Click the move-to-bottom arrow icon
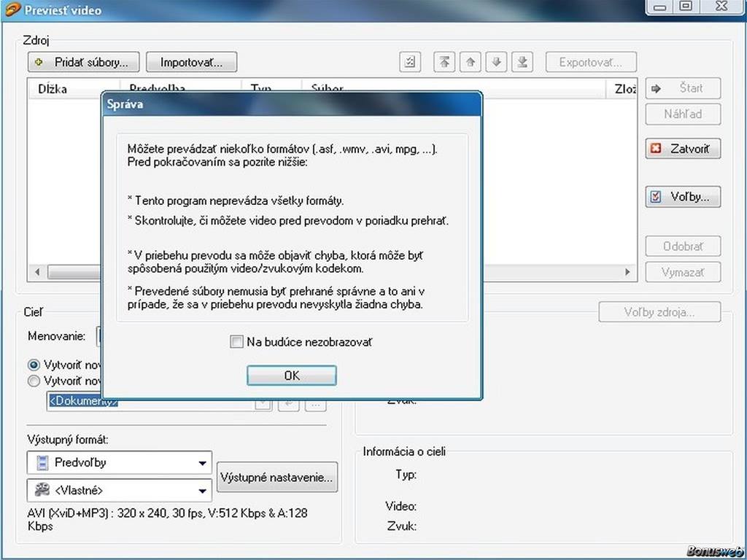Viewport: 747px width, 560px height. pyautogui.click(x=522, y=62)
